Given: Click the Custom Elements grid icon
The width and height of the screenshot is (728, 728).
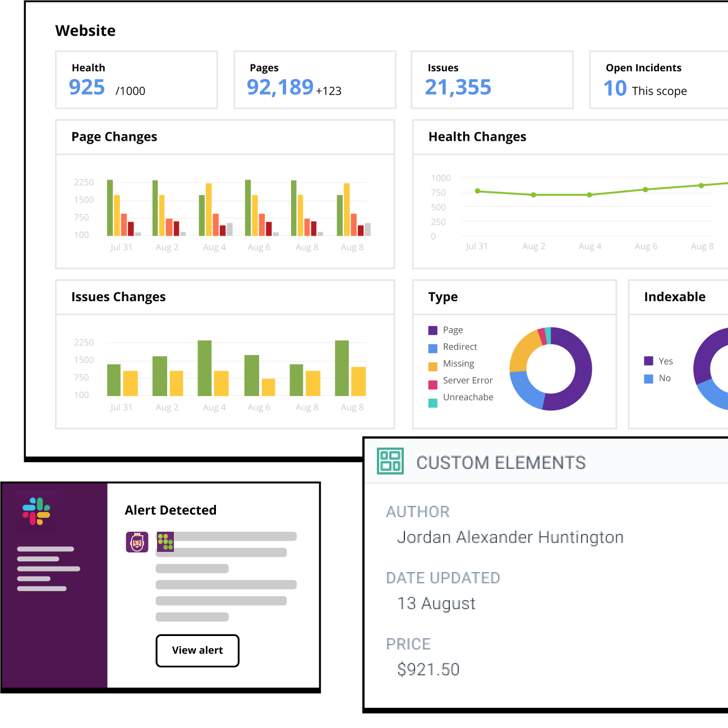Looking at the screenshot, I should click(390, 461).
